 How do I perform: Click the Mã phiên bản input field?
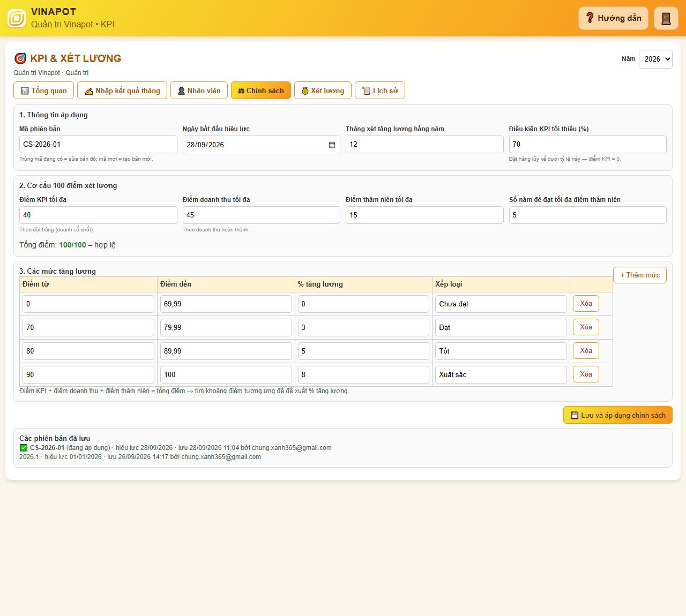pyautogui.click(x=98, y=144)
